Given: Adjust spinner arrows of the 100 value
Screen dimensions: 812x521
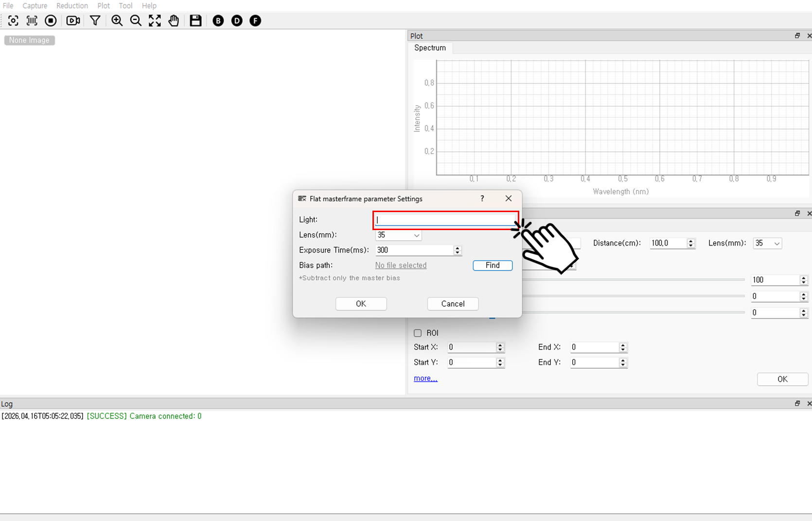Looking at the screenshot, I should pos(803,280).
